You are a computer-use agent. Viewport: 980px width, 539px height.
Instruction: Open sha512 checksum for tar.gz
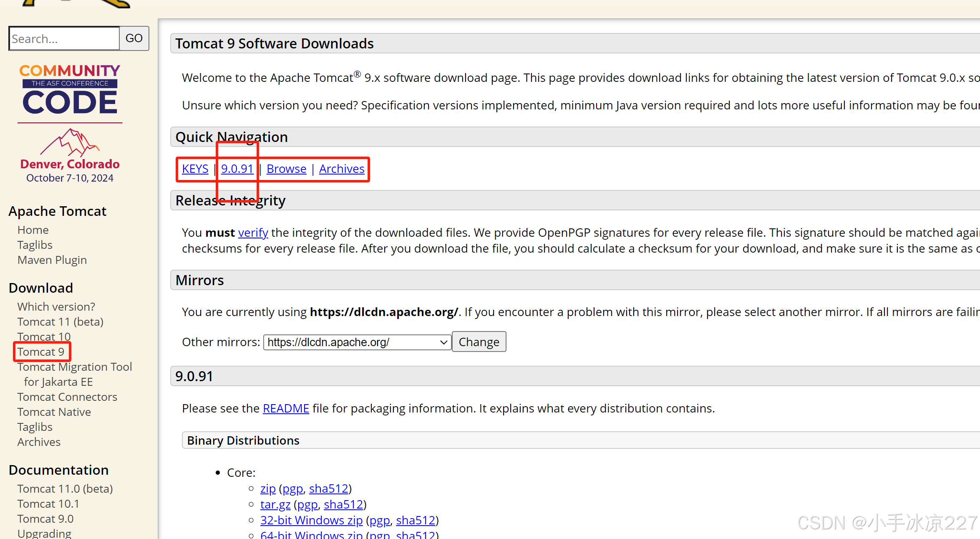point(343,504)
